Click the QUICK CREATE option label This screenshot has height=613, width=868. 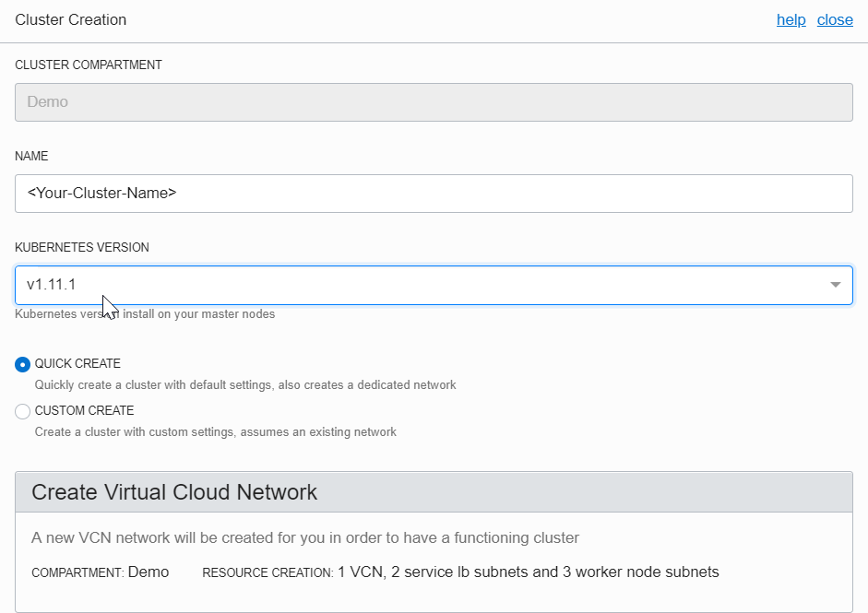[x=77, y=364]
